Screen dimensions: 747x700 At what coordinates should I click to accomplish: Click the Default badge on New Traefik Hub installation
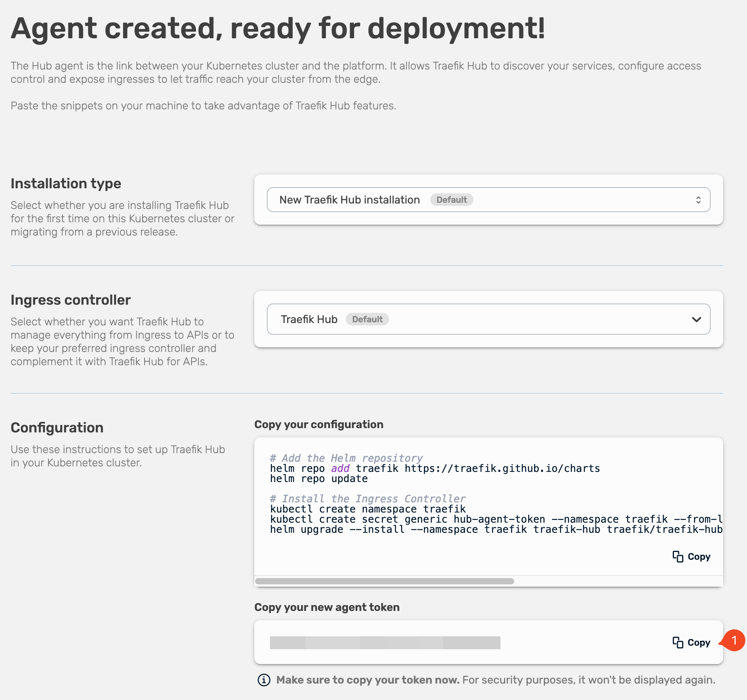click(x=452, y=200)
